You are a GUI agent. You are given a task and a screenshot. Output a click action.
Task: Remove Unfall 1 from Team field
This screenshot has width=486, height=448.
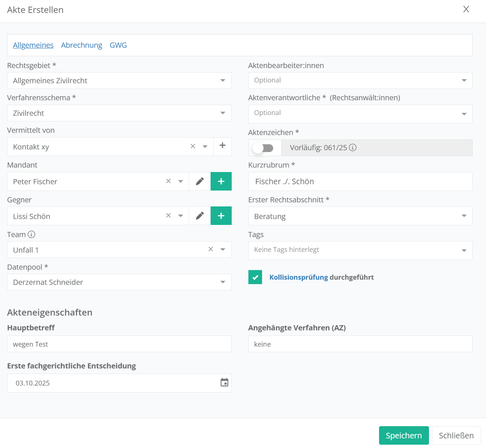(211, 249)
